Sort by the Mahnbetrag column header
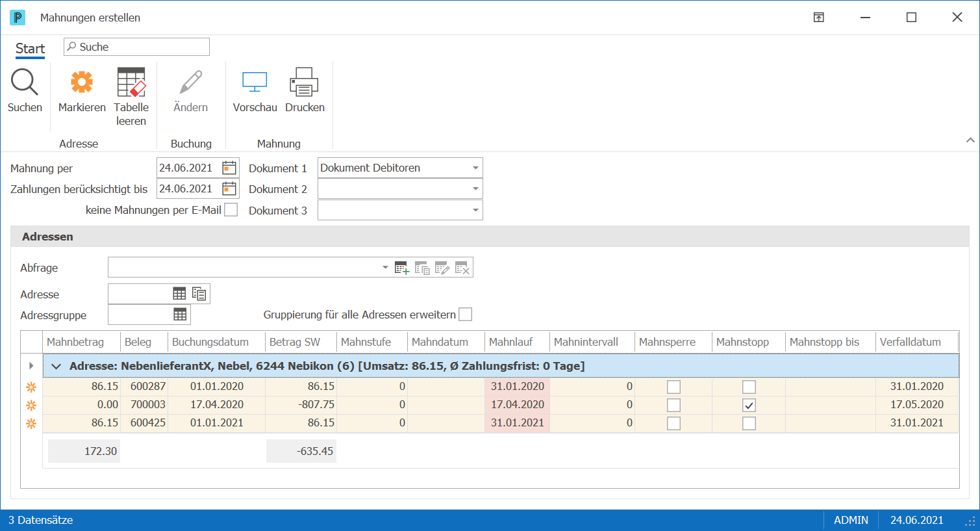Viewport: 980px width, 531px height. tap(82, 342)
